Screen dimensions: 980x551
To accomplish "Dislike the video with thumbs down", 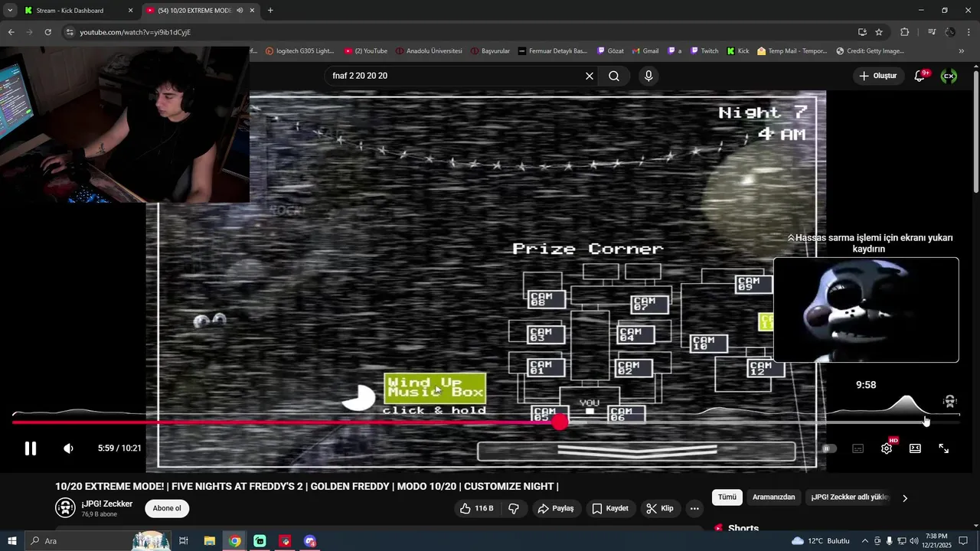I will (x=514, y=508).
